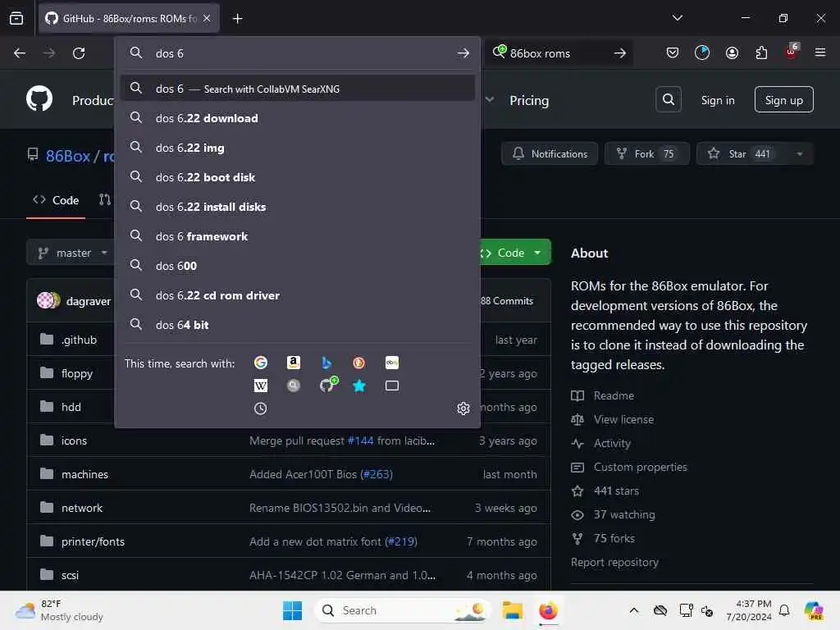Open the Readme link in About

[614, 395]
